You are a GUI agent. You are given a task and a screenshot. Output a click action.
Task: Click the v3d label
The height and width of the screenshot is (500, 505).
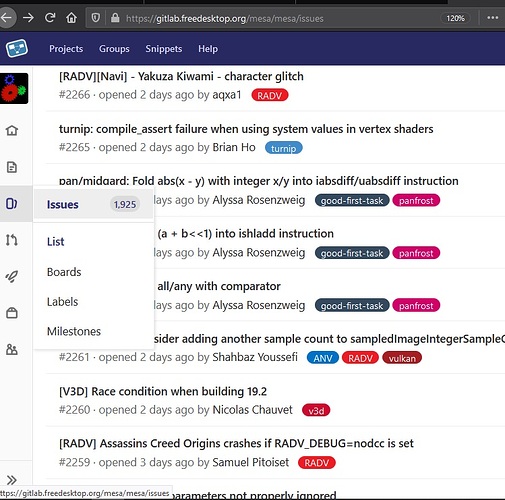coord(316,410)
